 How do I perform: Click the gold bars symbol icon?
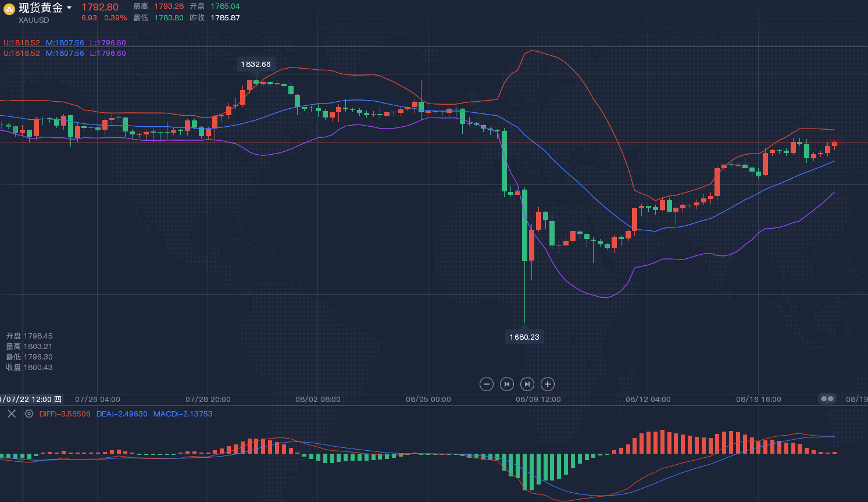pyautogui.click(x=9, y=8)
